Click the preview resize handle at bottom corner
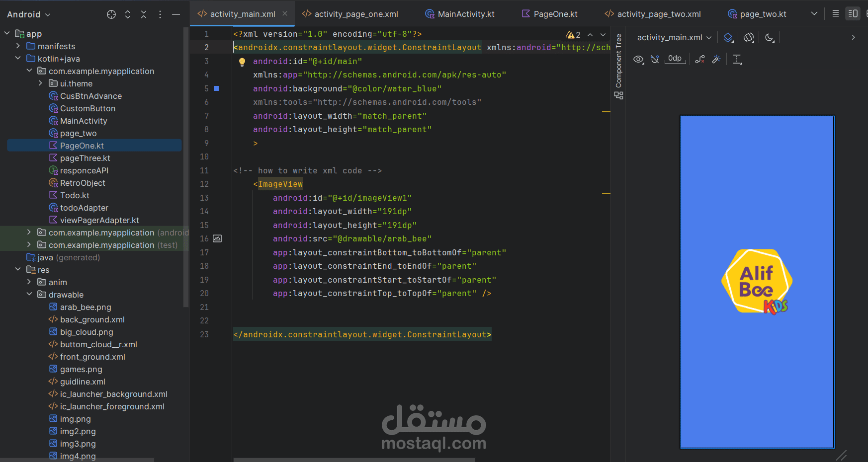This screenshot has width=868, height=462. [841, 455]
